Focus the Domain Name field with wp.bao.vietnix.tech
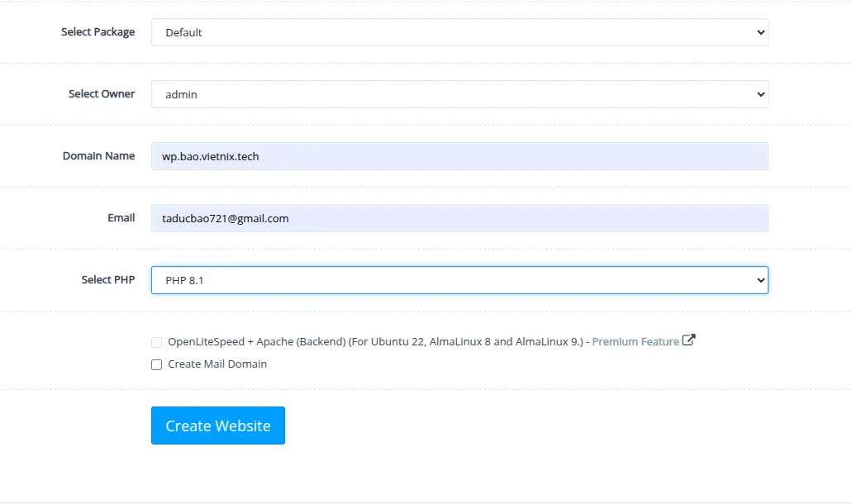 click(x=459, y=156)
